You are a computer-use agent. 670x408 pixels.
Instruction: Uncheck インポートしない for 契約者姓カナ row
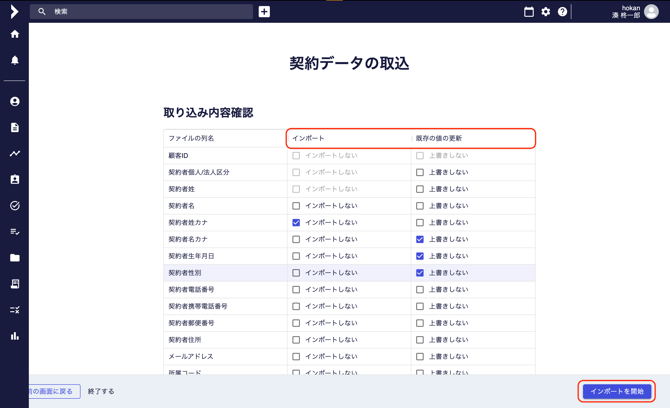(x=296, y=223)
